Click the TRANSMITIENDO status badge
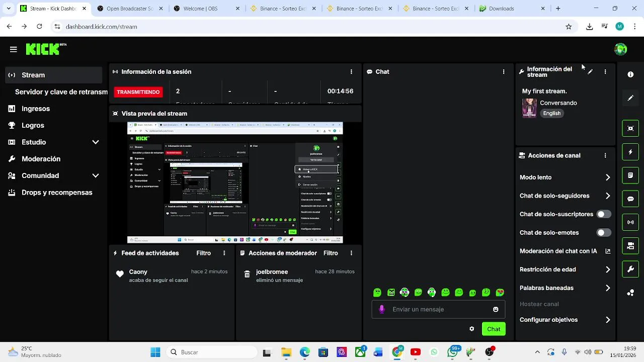This screenshot has width=644, height=362. [x=138, y=92]
